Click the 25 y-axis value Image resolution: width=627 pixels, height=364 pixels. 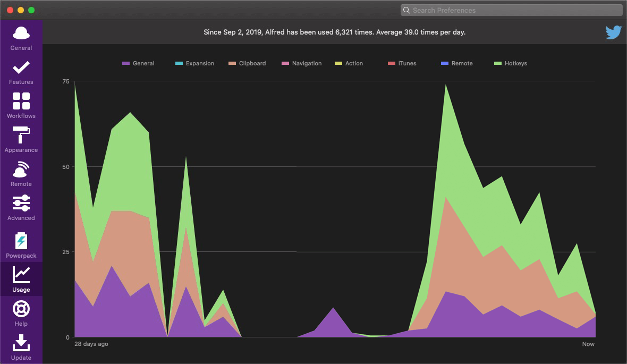click(x=66, y=252)
